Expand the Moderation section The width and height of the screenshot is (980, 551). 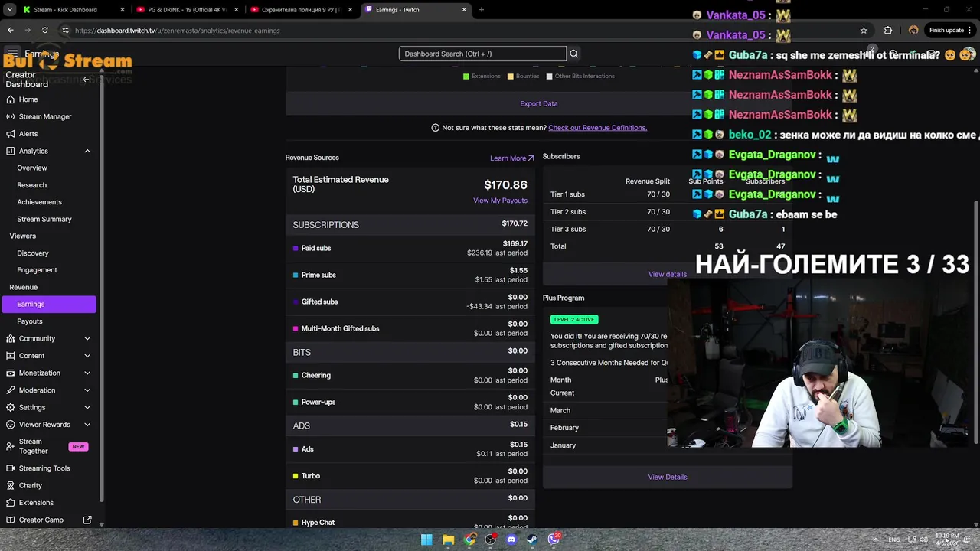[87, 390]
